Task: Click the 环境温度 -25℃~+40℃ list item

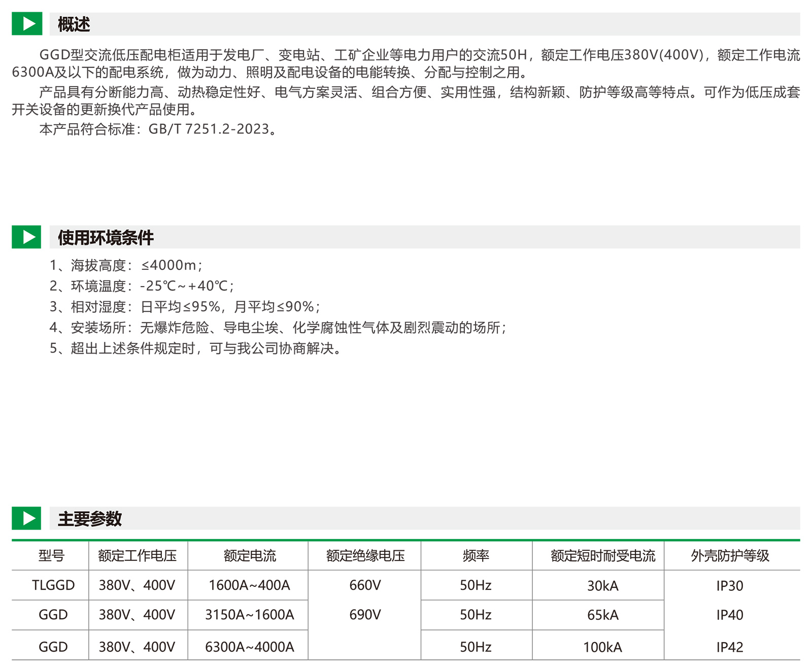Action: (x=142, y=286)
